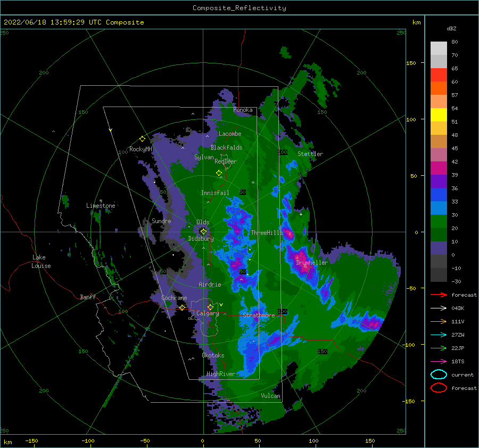The image size is (479, 448).
Task: Click the Strathmore label
Action: tap(259, 315)
